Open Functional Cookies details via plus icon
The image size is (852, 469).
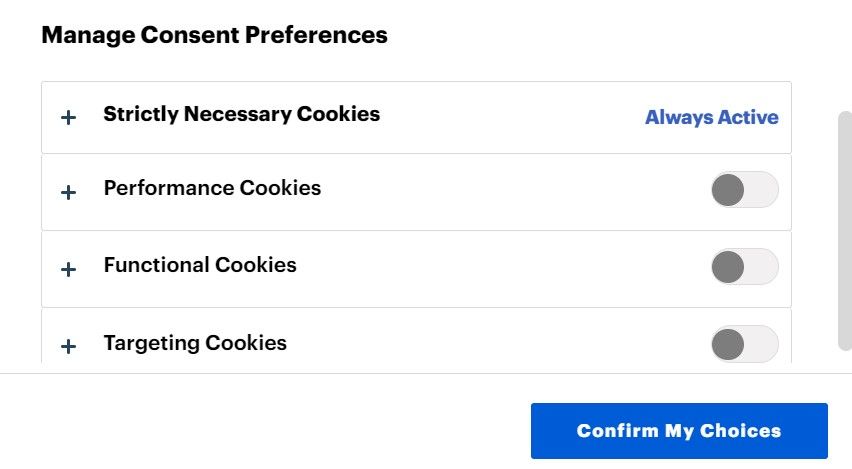[x=68, y=269]
